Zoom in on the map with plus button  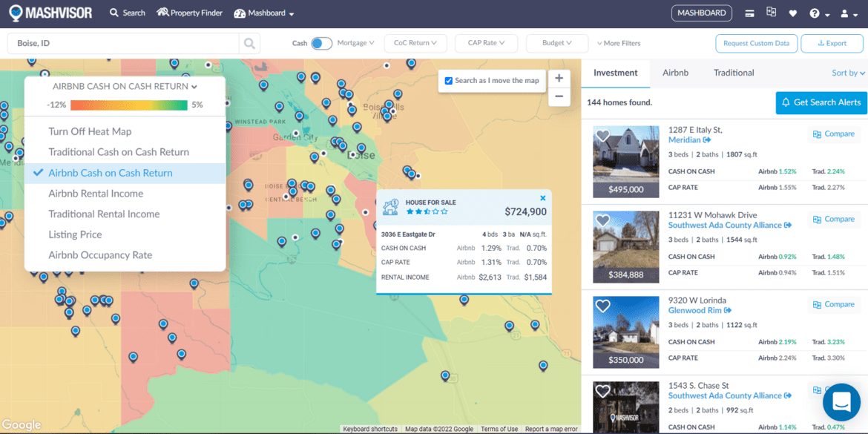pos(559,78)
